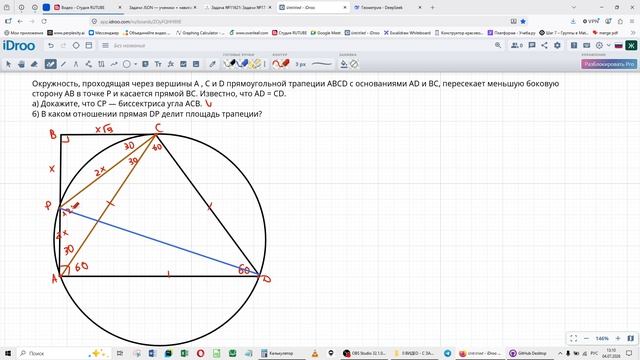Zoom in the board with plus
This screenshot has height=360, width=640.
pos(618,338)
